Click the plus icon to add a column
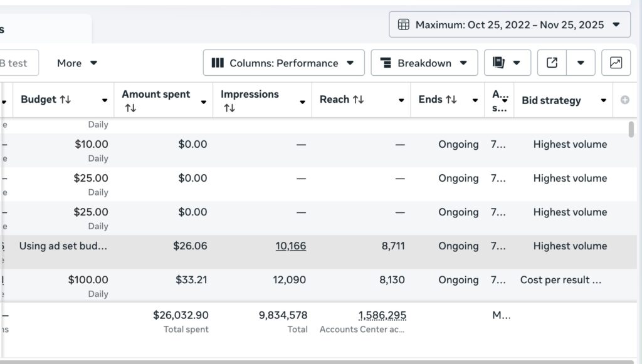Screen dimensions: 642x364 [x=624, y=100]
